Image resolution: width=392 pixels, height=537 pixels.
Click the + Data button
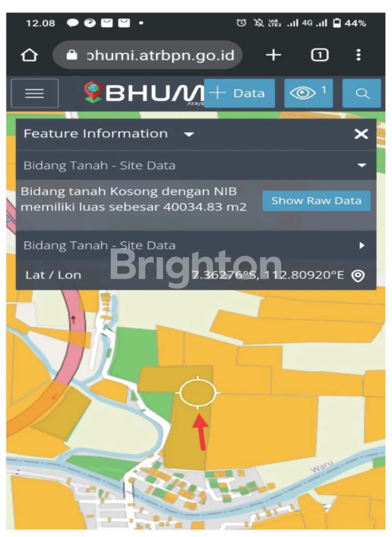click(x=240, y=93)
